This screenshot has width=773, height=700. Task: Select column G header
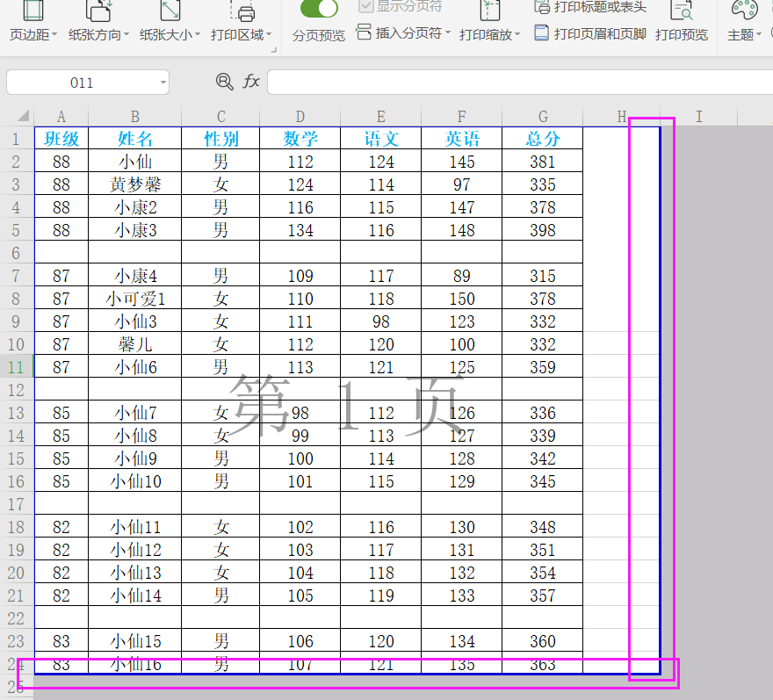pyautogui.click(x=542, y=116)
